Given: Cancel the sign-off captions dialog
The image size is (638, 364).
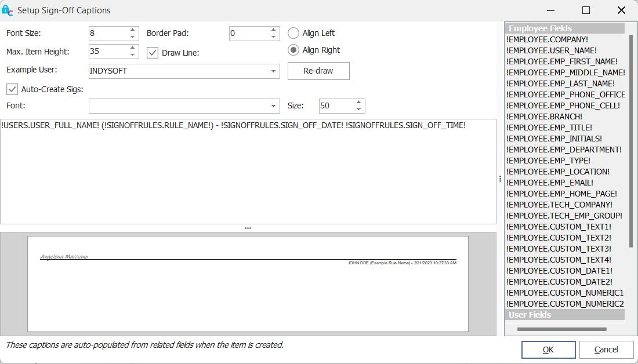Looking at the screenshot, I should tap(606, 350).
